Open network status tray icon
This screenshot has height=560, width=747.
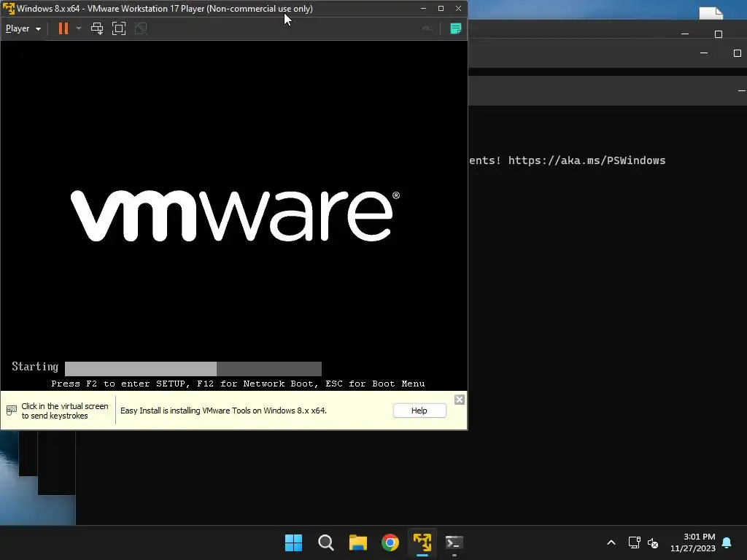click(x=634, y=542)
